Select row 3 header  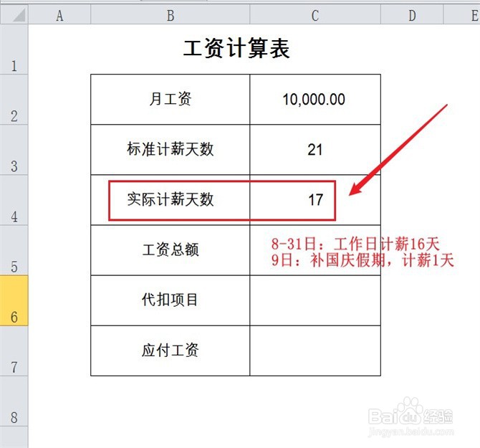point(14,150)
